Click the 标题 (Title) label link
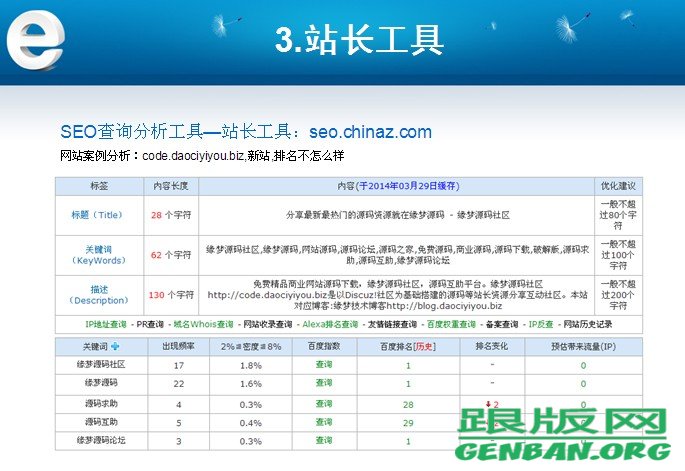 pyautogui.click(x=97, y=215)
